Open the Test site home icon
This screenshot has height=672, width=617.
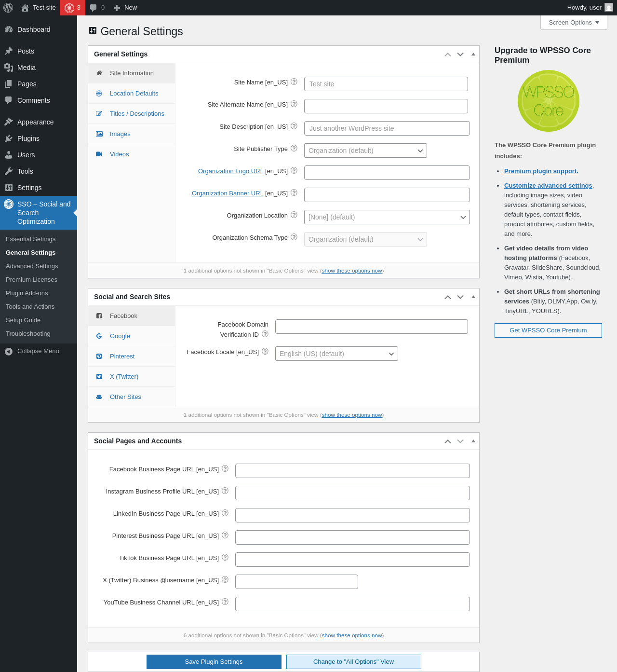25,8
